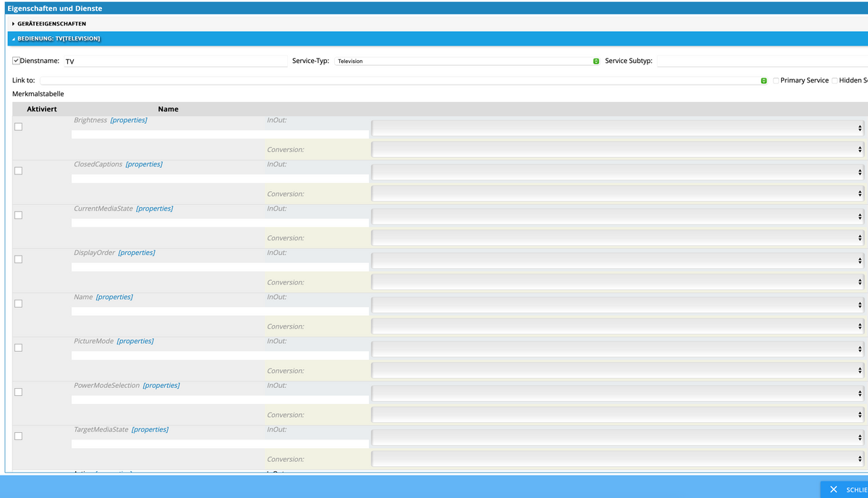Click the text field under DisplayOrder
Viewport: 868px width, 498px height.
(x=220, y=266)
